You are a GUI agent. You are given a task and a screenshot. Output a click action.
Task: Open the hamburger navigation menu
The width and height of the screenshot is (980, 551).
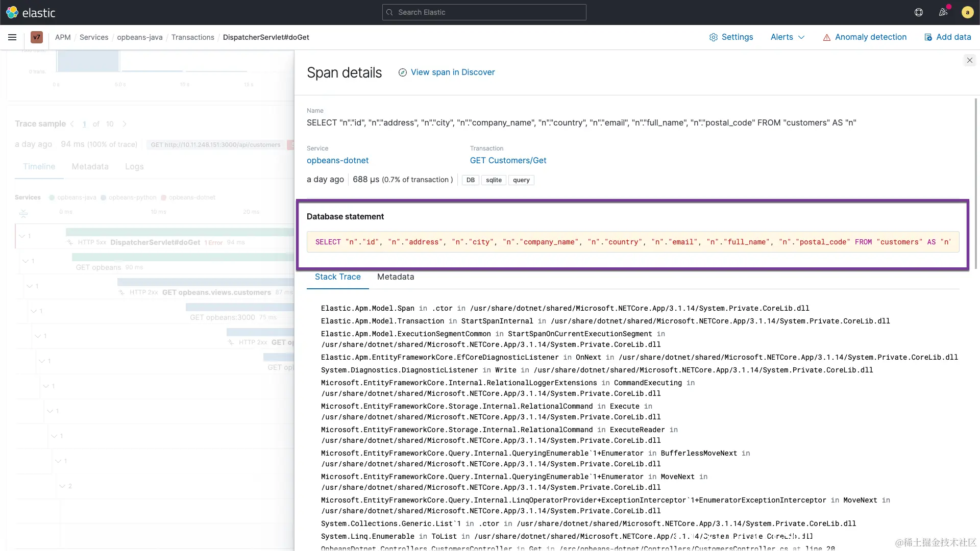[x=12, y=37]
